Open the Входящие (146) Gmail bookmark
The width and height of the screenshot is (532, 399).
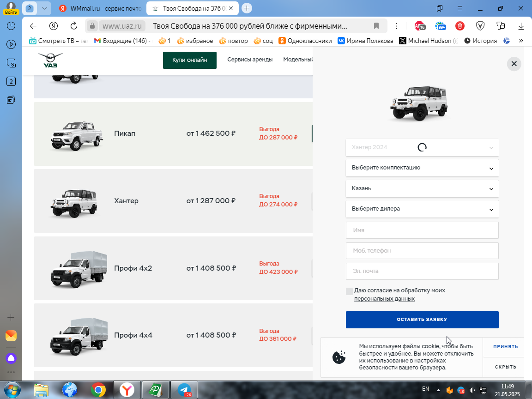(121, 41)
